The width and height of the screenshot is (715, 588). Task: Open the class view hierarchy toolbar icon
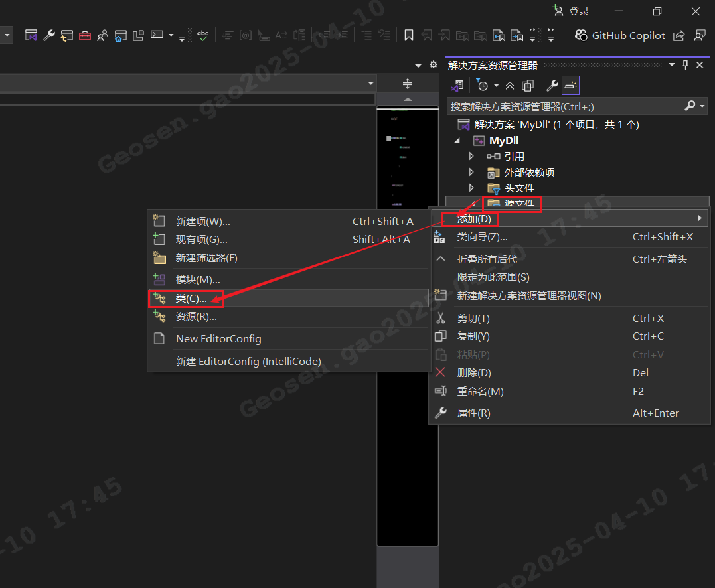pos(66,35)
